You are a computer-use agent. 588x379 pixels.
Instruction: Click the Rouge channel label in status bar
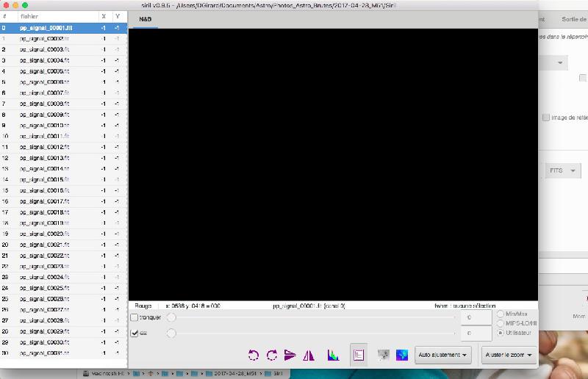pyautogui.click(x=143, y=306)
